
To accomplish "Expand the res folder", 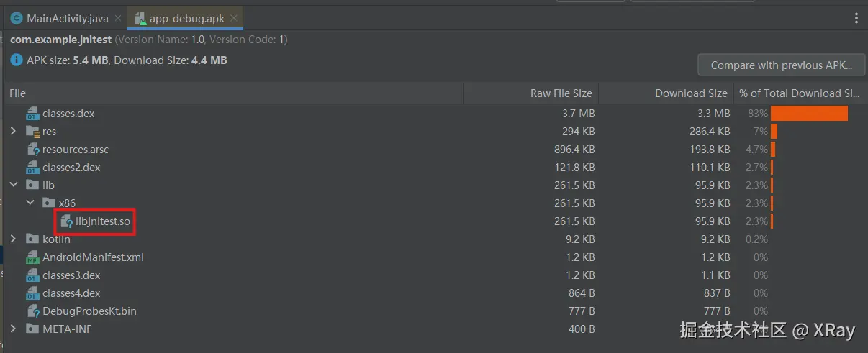I will pyautogui.click(x=14, y=132).
